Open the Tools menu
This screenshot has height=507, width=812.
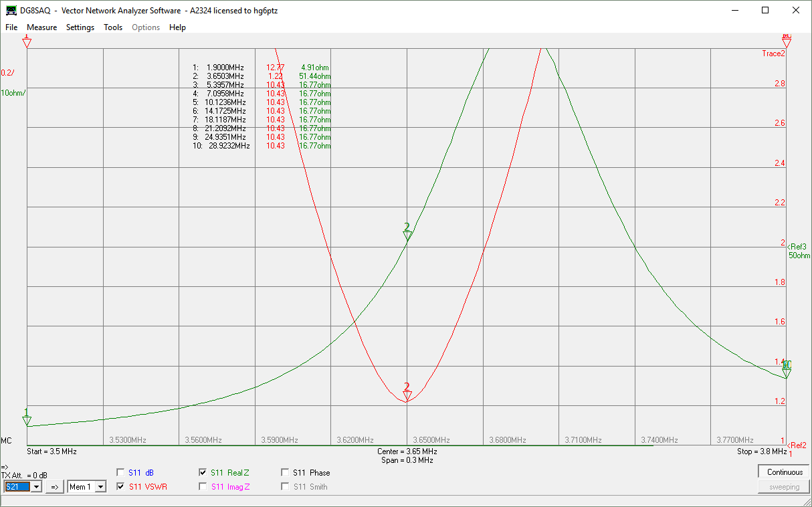[x=113, y=27]
